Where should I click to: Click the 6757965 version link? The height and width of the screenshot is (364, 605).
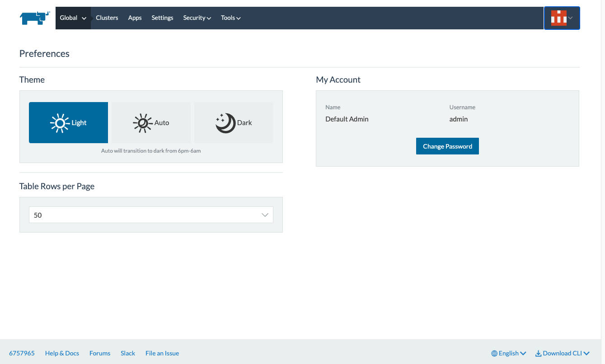point(22,353)
